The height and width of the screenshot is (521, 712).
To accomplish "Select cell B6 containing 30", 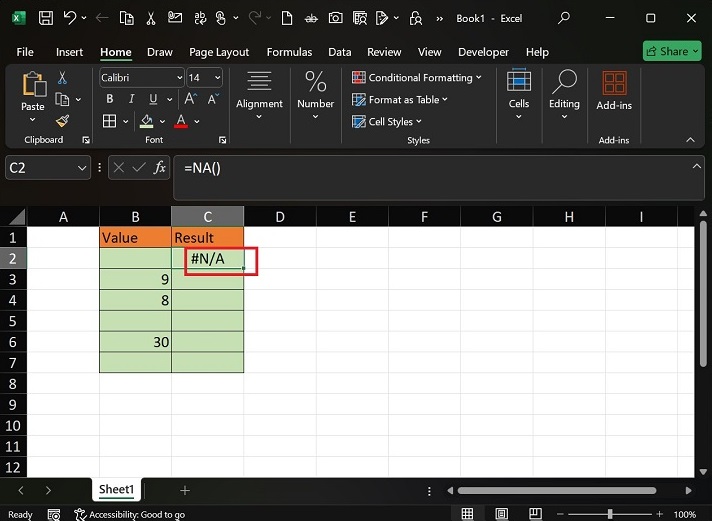I will [x=135, y=342].
